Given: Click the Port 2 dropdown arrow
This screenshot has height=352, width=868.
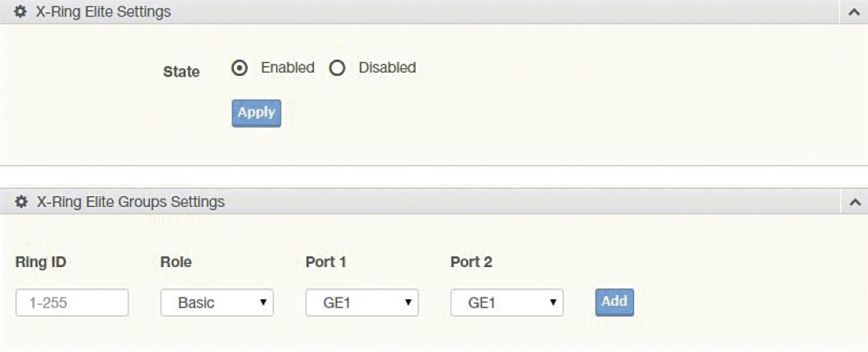Looking at the screenshot, I should pyautogui.click(x=553, y=302).
